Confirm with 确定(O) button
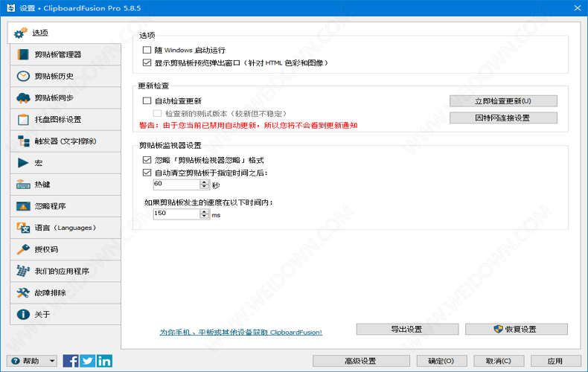The width and height of the screenshot is (588, 372). [442, 361]
